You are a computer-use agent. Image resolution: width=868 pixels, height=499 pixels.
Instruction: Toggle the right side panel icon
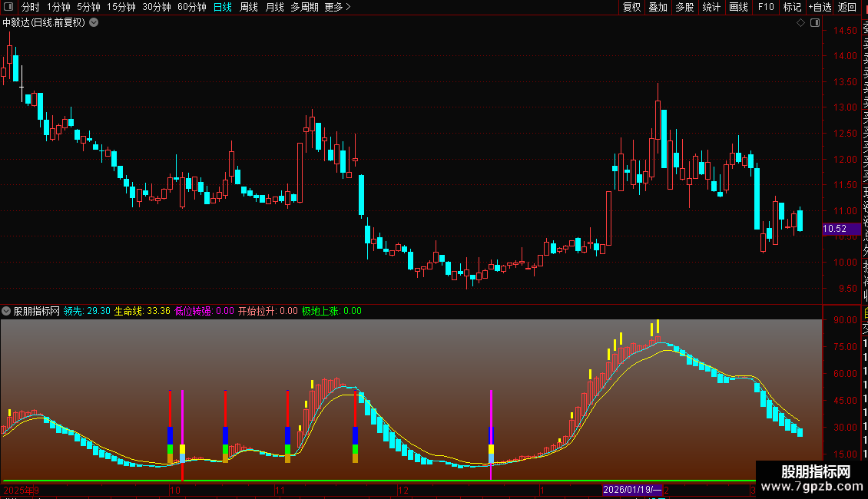tap(815, 23)
